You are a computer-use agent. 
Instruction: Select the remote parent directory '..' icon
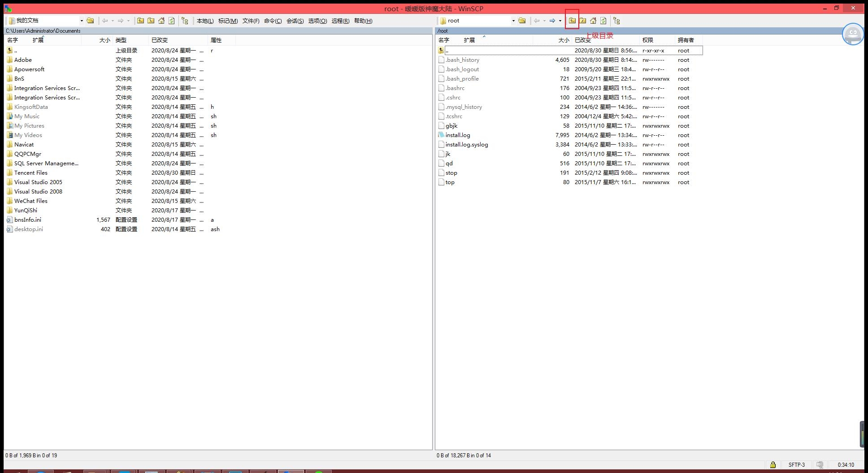coord(441,51)
